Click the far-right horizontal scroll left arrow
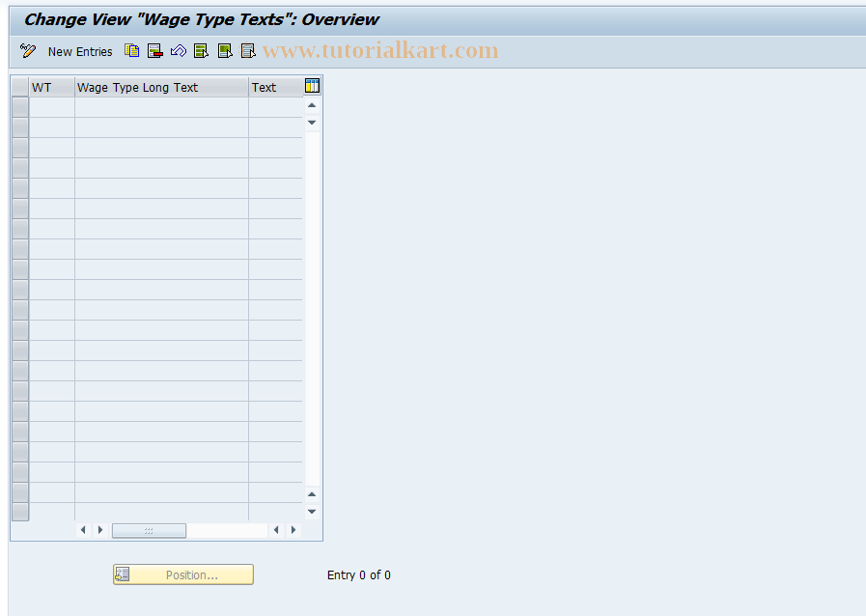866x616 pixels. (276, 530)
